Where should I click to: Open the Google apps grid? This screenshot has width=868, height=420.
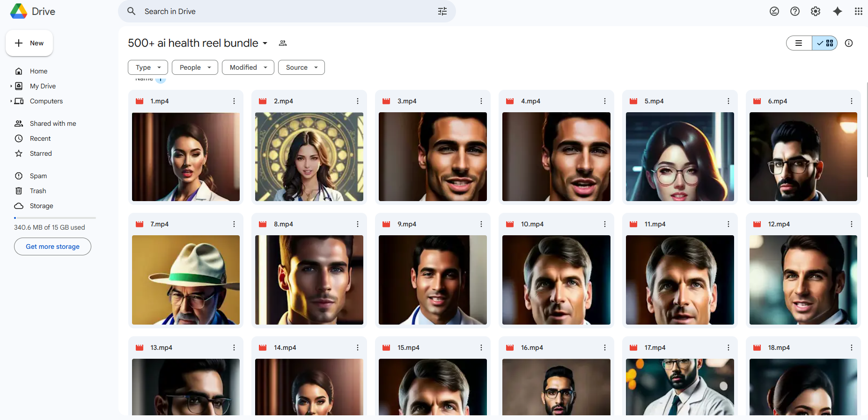pos(858,11)
